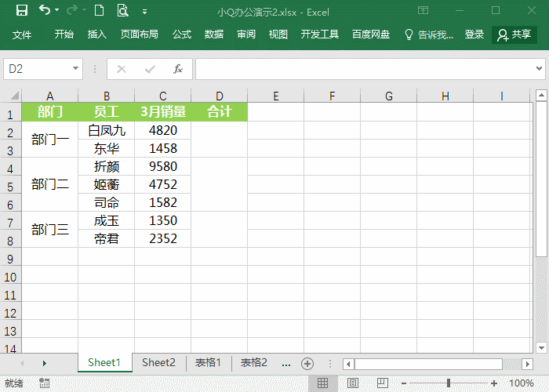Open the 数据 ribbon tab
Screen dimensions: 549x392
pos(214,34)
